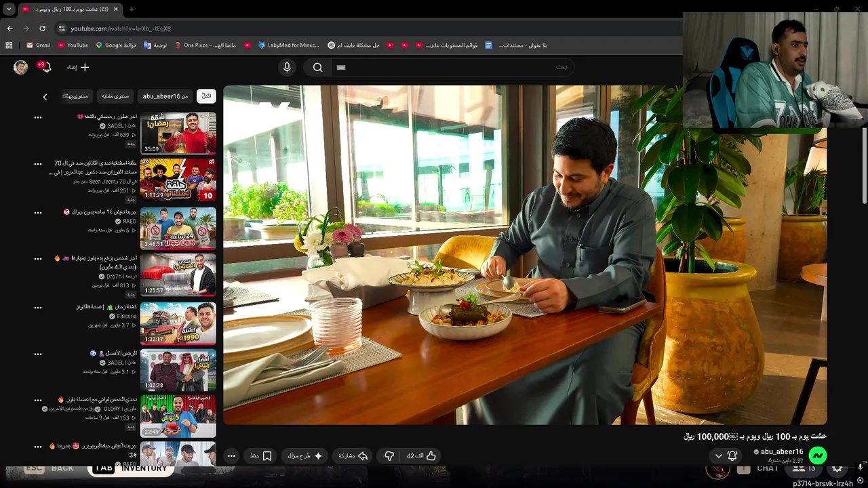Image resolution: width=868 pixels, height=488 pixels.
Task: Open site information icon in address bar
Action: pos(62,28)
